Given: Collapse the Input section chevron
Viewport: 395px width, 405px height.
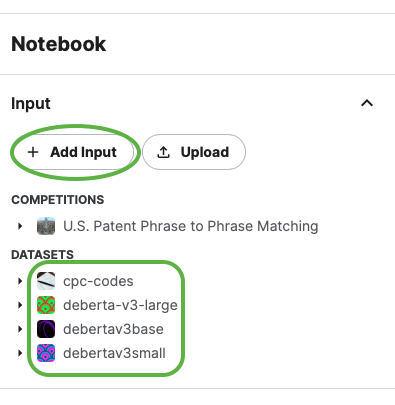Looking at the screenshot, I should 367,103.
